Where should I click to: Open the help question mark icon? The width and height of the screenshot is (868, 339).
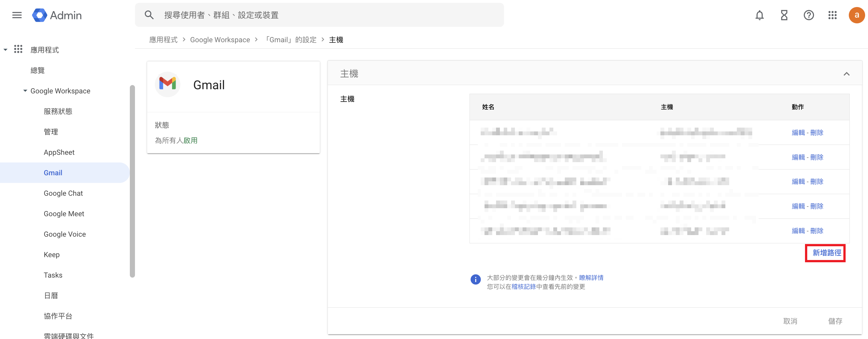[809, 15]
